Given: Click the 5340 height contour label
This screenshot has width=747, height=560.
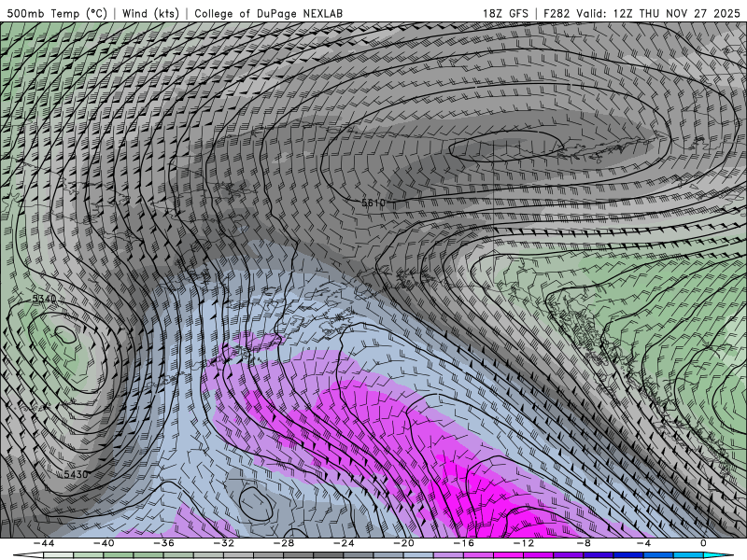Looking at the screenshot, I should pyautogui.click(x=44, y=299).
